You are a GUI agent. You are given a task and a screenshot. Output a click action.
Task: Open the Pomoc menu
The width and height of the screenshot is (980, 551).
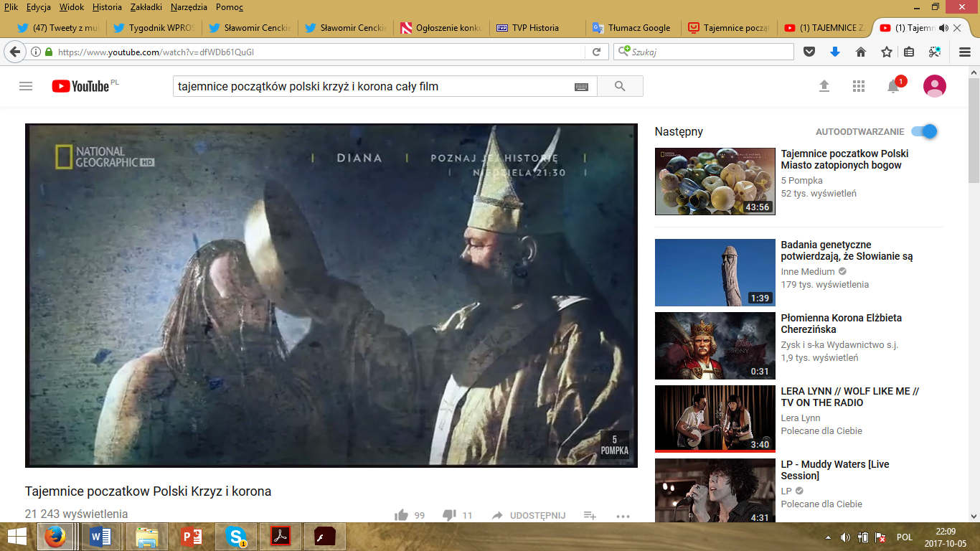pos(230,7)
